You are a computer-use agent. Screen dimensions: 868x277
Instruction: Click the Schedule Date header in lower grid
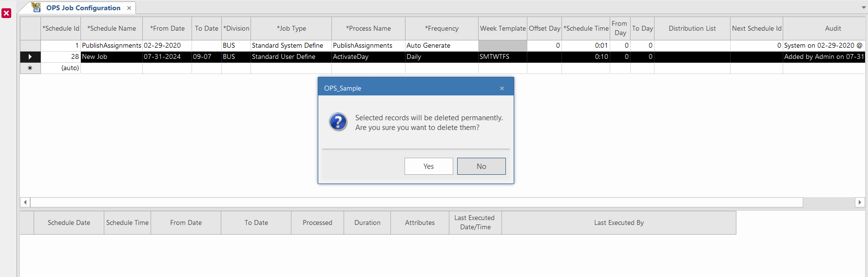point(69,222)
